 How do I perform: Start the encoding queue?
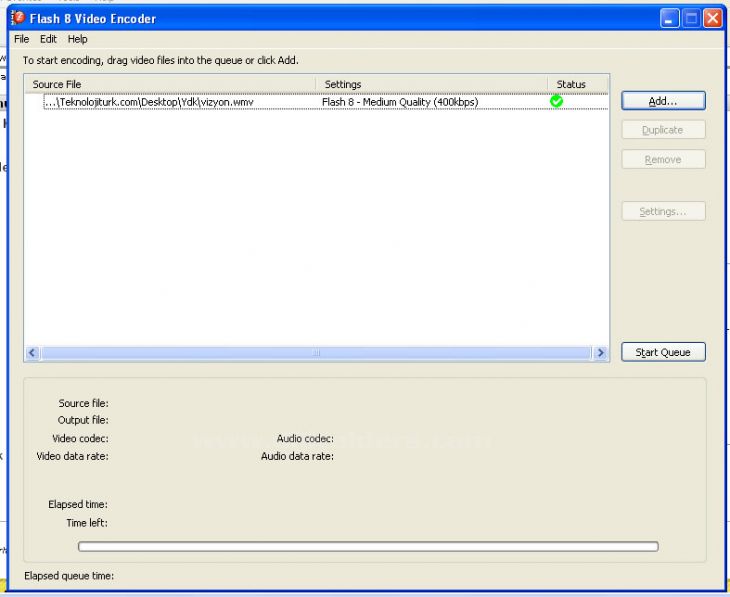663,352
